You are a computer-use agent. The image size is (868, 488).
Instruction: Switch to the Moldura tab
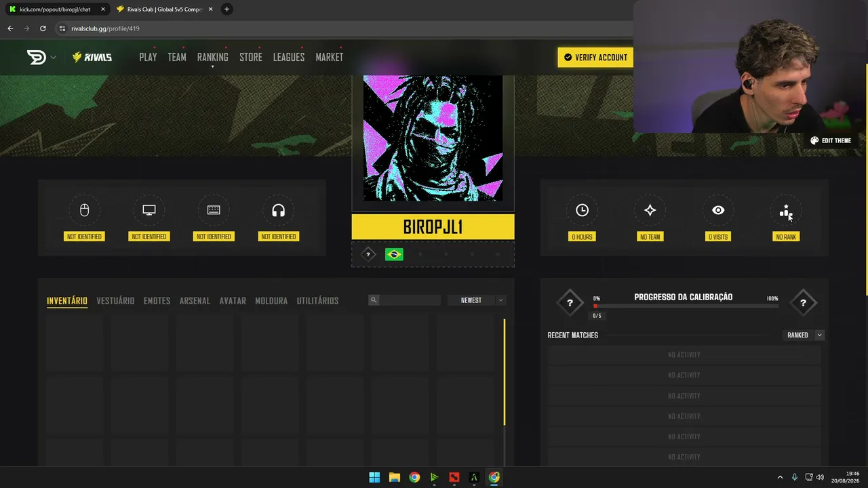pyautogui.click(x=271, y=301)
